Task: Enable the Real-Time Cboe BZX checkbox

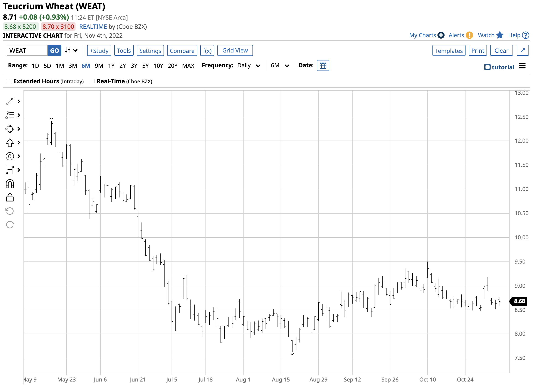Action: (92, 81)
